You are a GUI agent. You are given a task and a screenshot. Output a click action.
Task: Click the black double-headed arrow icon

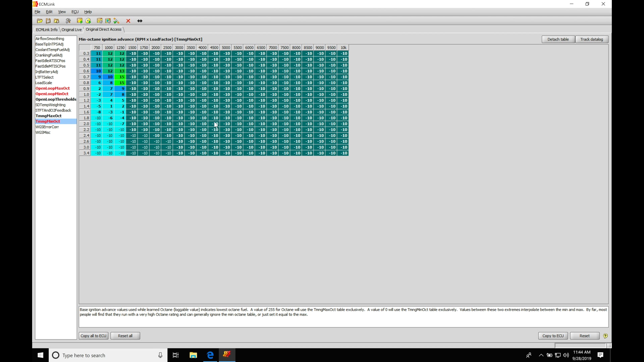(x=140, y=21)
